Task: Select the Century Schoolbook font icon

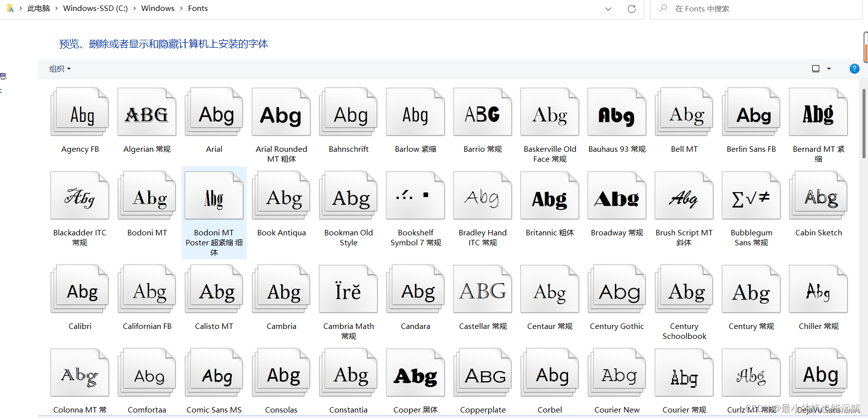Action: point(684,289)
